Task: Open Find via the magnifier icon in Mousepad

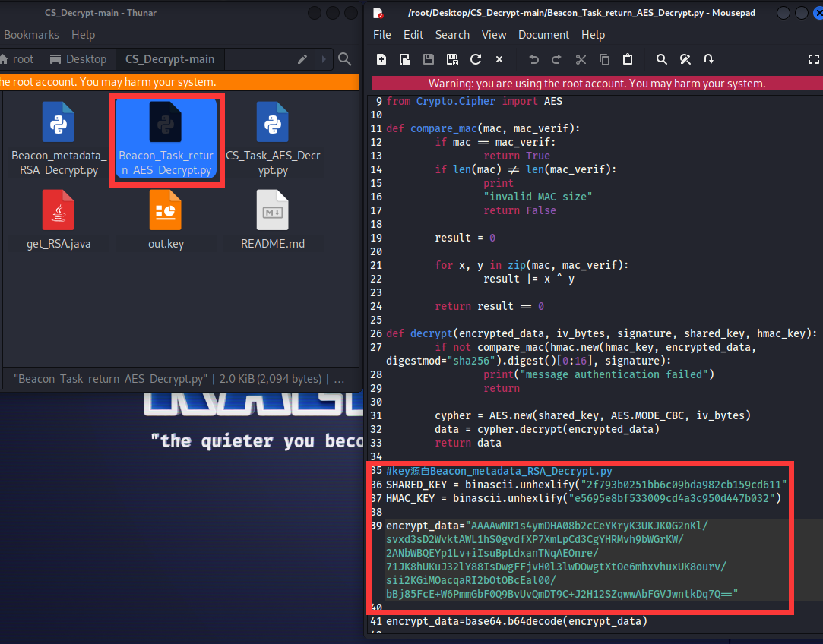Action: (661, 59)
